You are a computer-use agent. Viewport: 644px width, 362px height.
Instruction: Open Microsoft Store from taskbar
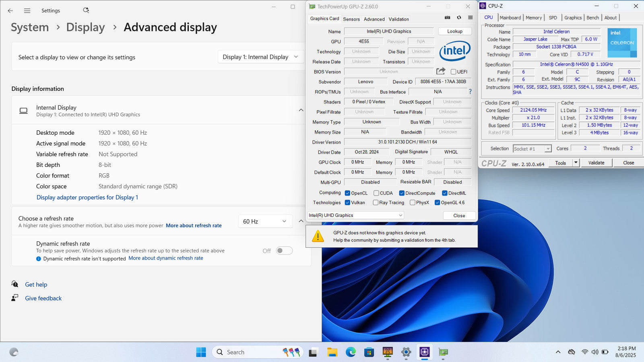[x=369, y=352]
